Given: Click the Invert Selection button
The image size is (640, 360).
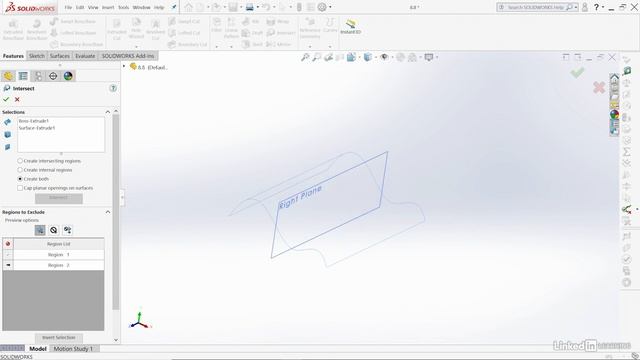Looking at the screenshot, I should pos(59,338).
